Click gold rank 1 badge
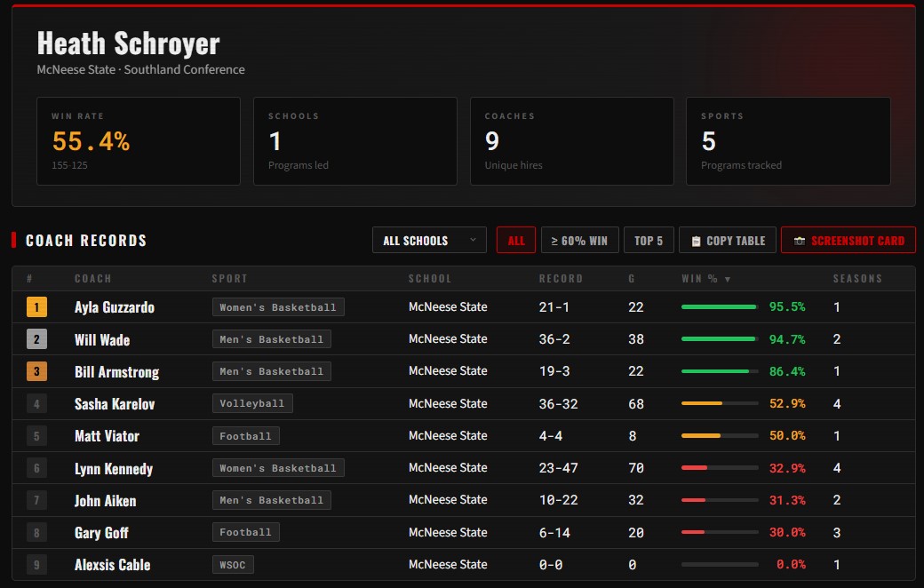This screenshot has width=924, height=588. [36, 307]
